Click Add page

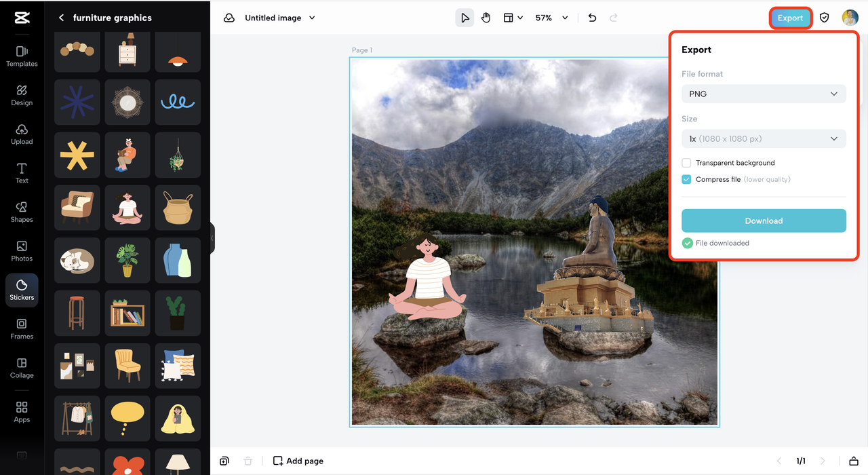[298, 461]
